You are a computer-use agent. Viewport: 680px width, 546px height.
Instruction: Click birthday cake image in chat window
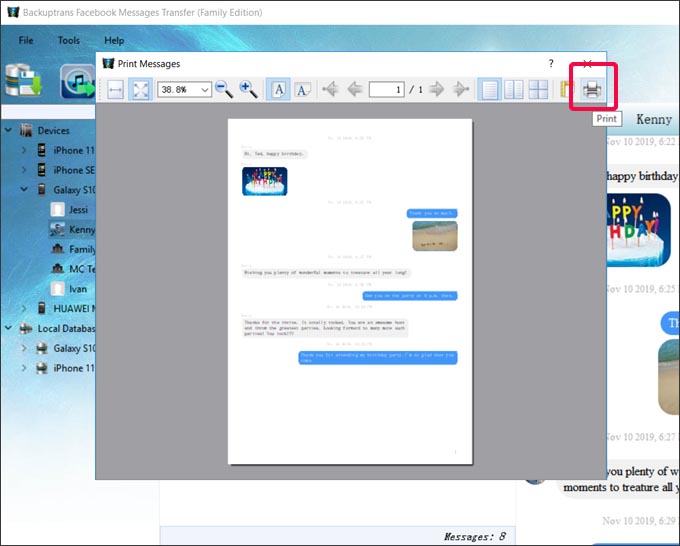[638, 230]
